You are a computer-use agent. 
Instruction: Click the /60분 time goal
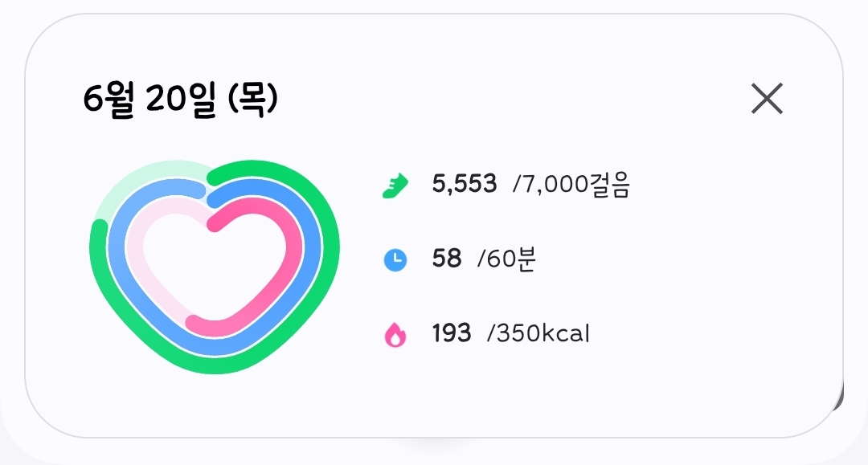tap(506, 259)
